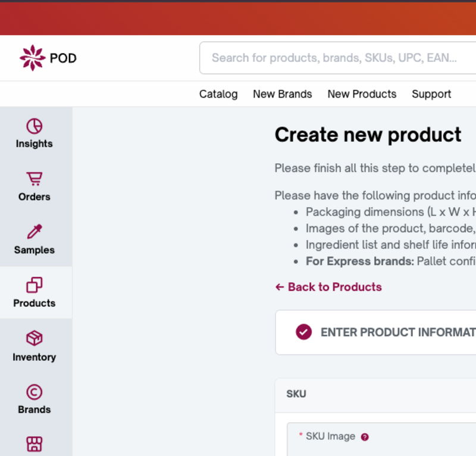Open the Catalog menu item
Image resolution: width=476 pixels, height=456 pixels.
(218, 94)
